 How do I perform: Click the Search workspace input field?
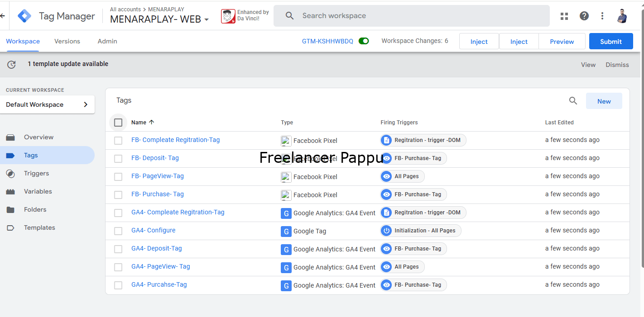(412, 16)
